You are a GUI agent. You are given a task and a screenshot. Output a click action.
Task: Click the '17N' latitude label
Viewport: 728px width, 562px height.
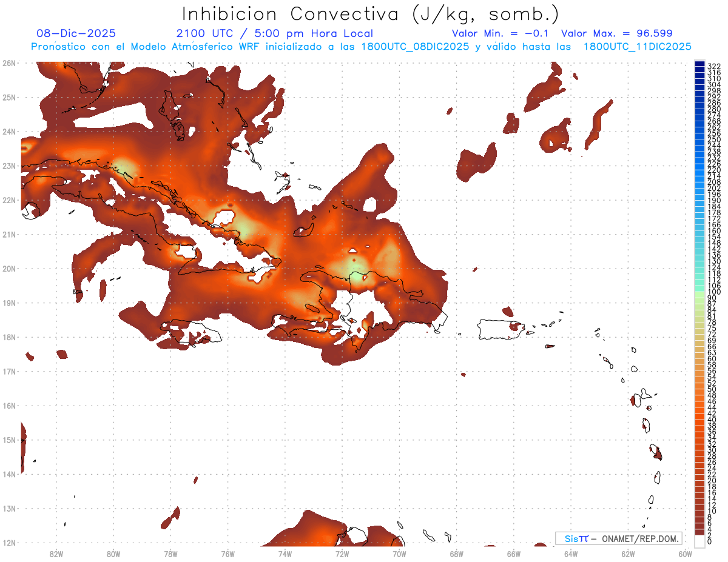8,371
